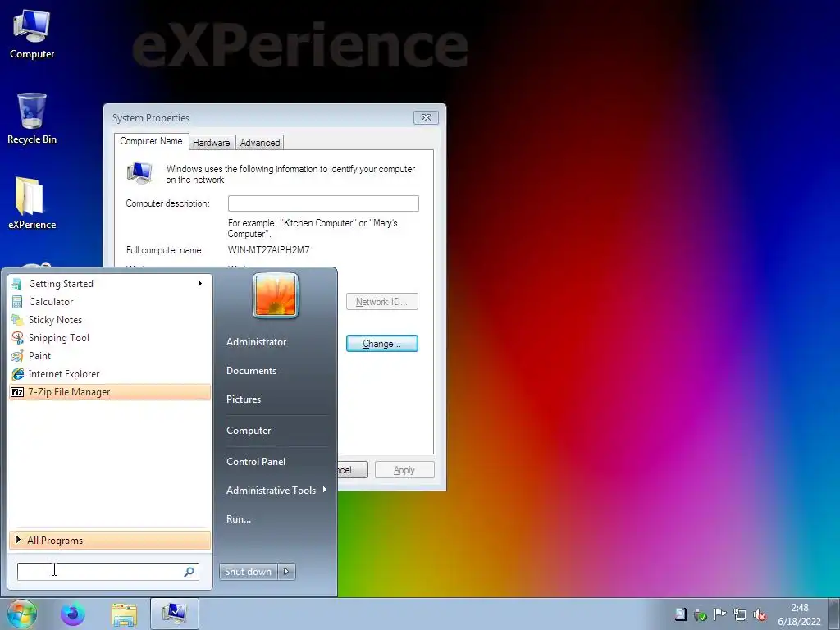Image resolution: width=840 pixels, height=630 pixels.
Task: Switch to the Hardware tab
Action: (212, 143)
